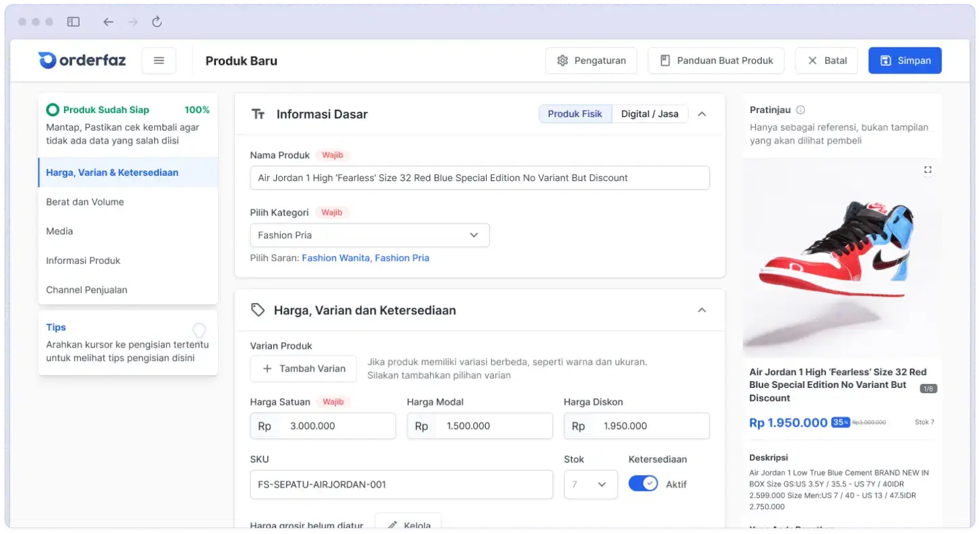Click the info icon next to Pratinjau

pos(800,110)
